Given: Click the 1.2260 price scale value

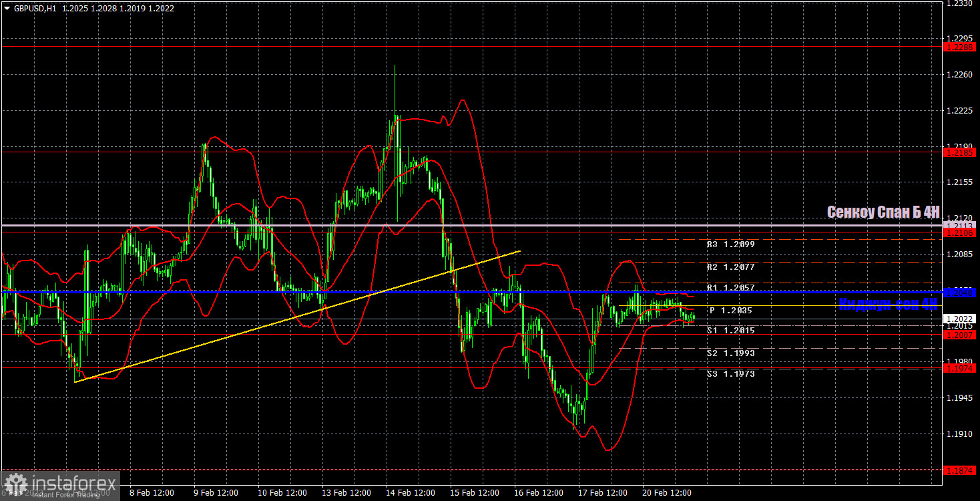Looking at the screenshot, I should tap(960, 75).
